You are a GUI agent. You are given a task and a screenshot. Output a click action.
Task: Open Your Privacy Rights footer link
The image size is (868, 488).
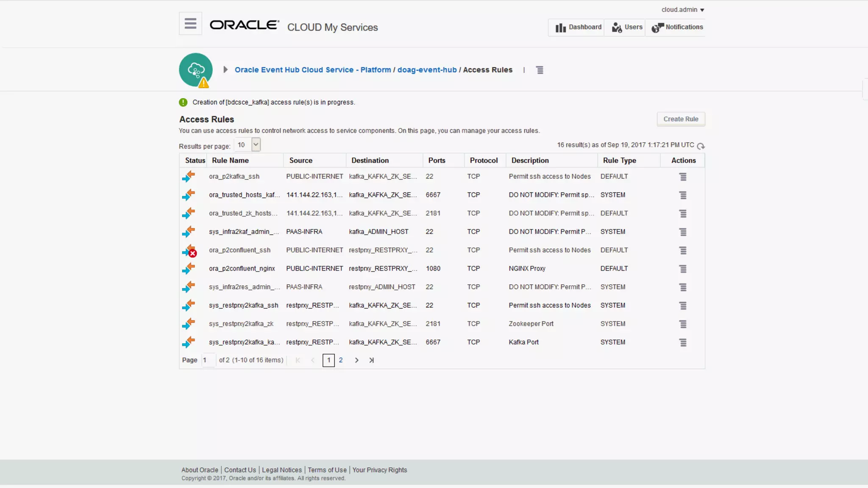click(379, 470)
